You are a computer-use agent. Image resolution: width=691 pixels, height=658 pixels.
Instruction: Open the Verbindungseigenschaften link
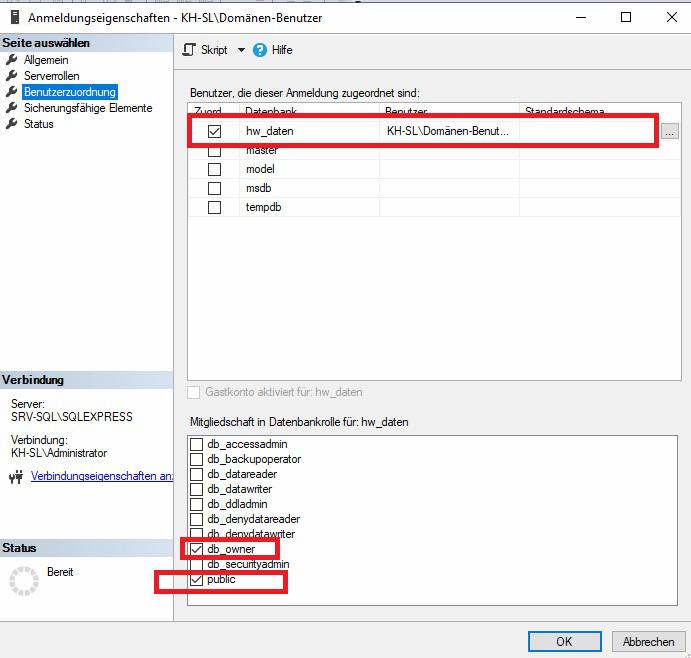[x=101, y=476]
